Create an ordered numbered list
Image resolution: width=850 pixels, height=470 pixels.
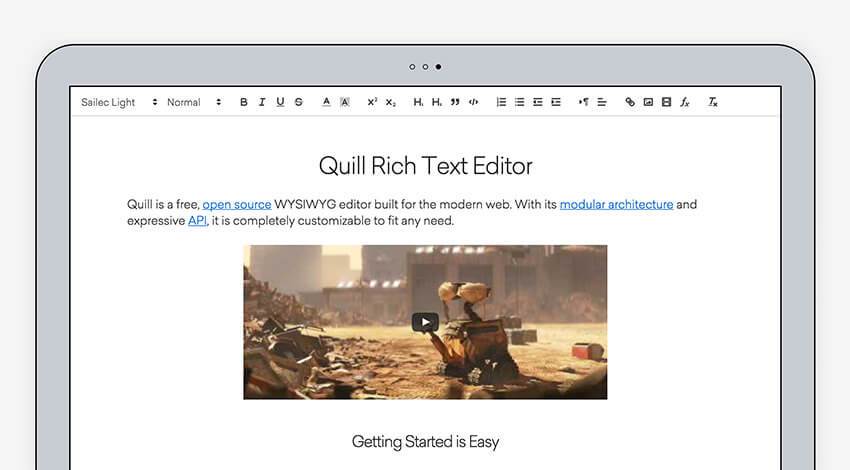[501, 102]
